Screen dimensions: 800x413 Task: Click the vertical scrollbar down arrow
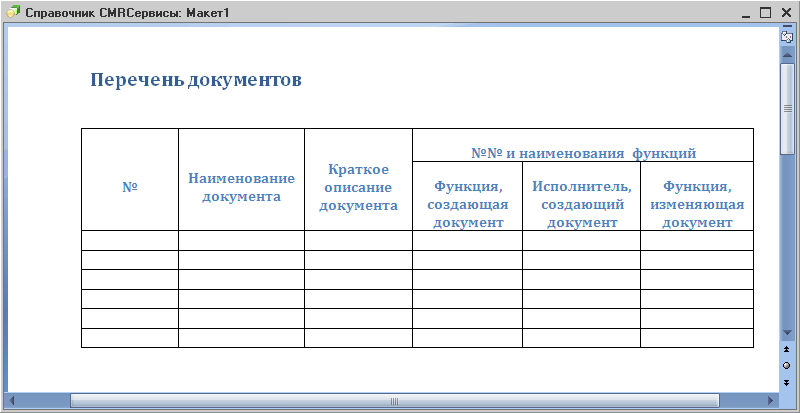point(786,333)
